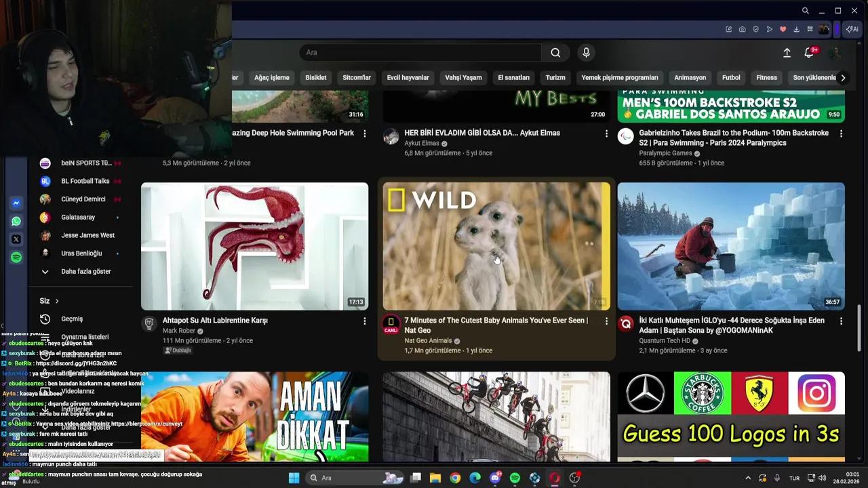The height and width of the screenshot is (488, 868).
Task: Select the Vahşi Yaşam category chip
Action: point(463,77)
